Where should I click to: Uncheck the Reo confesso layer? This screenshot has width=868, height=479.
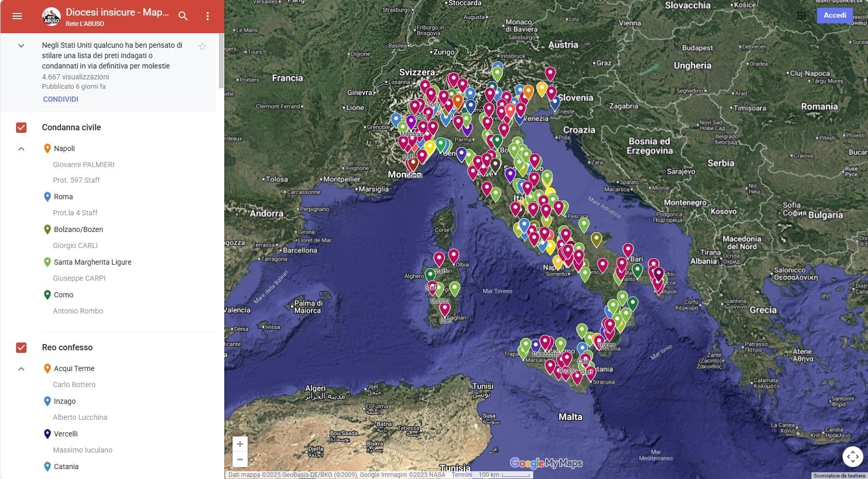21,348
